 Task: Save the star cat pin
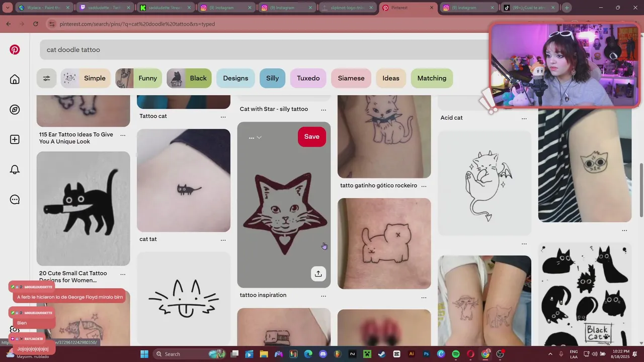311,137
